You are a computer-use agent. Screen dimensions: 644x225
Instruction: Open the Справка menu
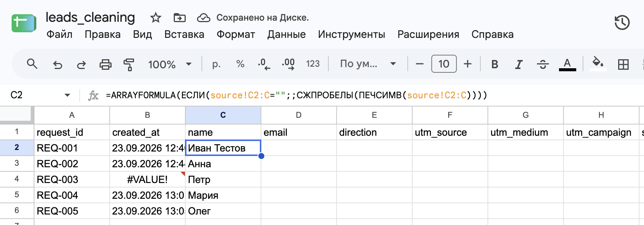point(492,34)
